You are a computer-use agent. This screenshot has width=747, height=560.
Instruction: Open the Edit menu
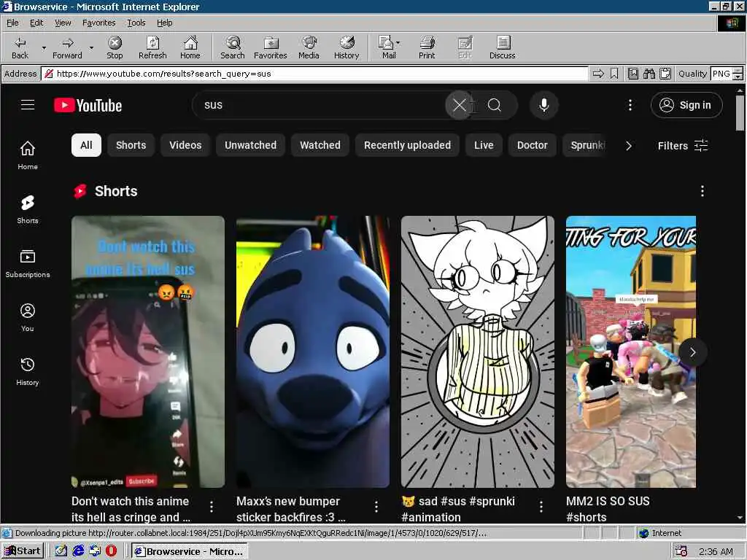coord(36,23)
